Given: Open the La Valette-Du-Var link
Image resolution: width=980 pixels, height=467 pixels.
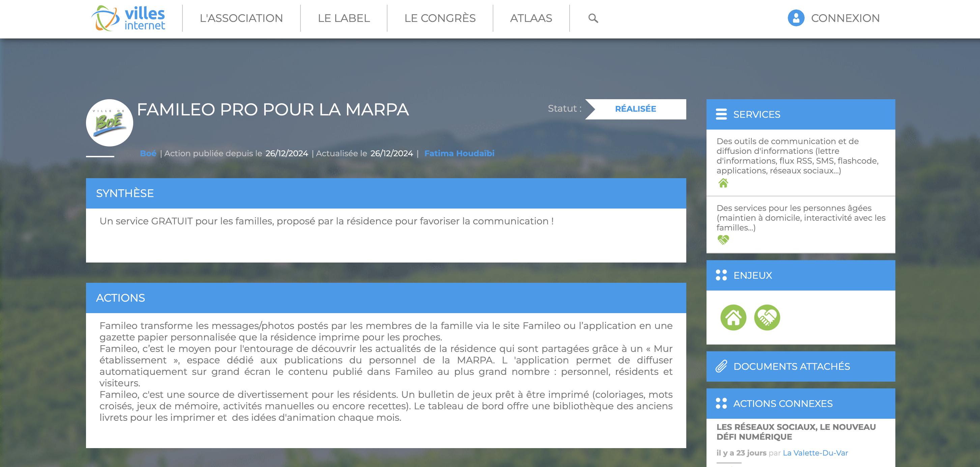Looking at the screenshot, I should (x=815, y=453).
